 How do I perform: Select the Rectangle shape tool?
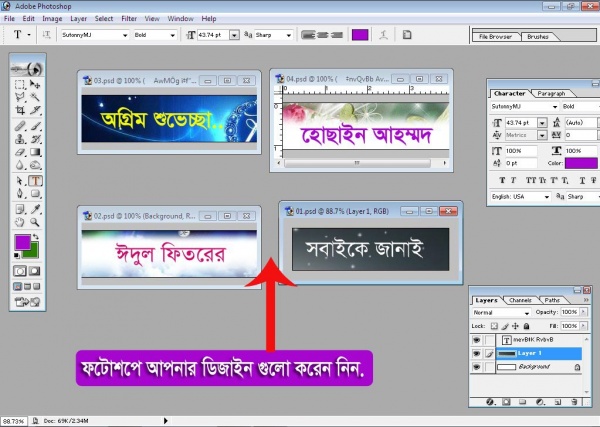tap(35, 194)
